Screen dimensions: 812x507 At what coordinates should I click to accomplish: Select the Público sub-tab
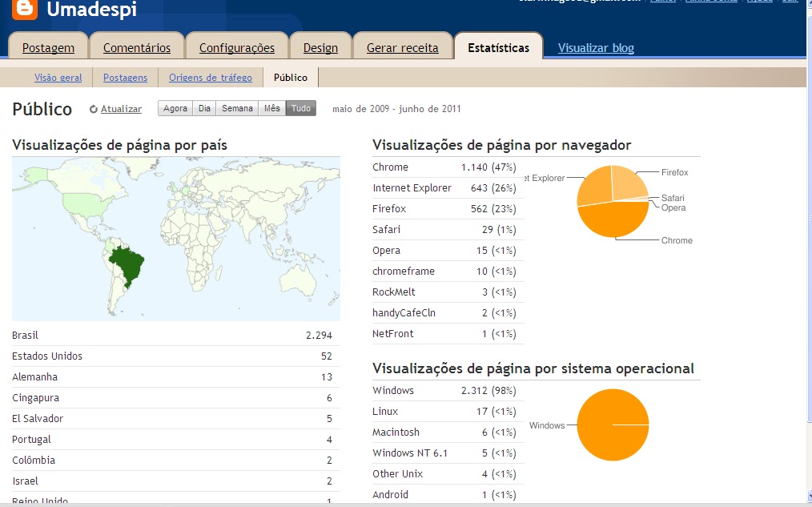[291, 78]
